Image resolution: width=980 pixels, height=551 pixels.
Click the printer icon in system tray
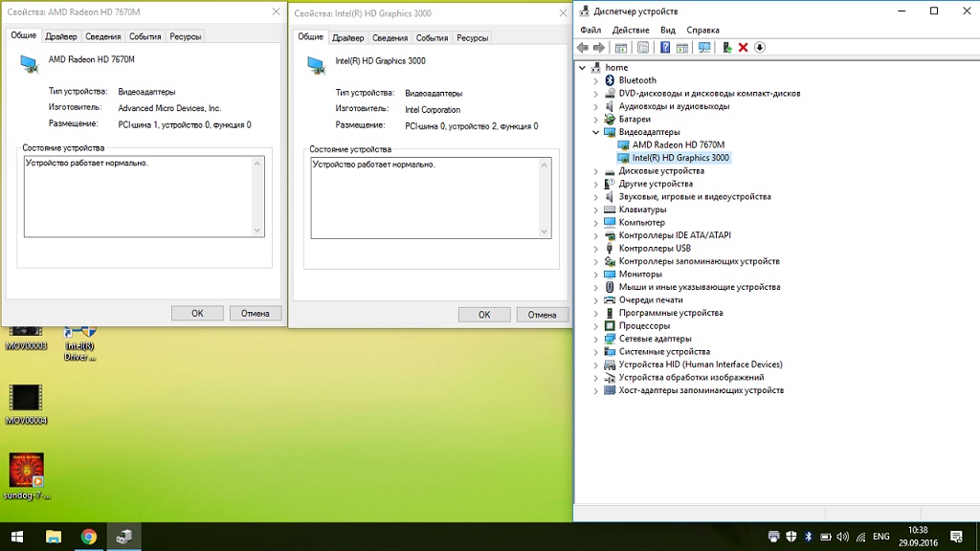point(773,537)
